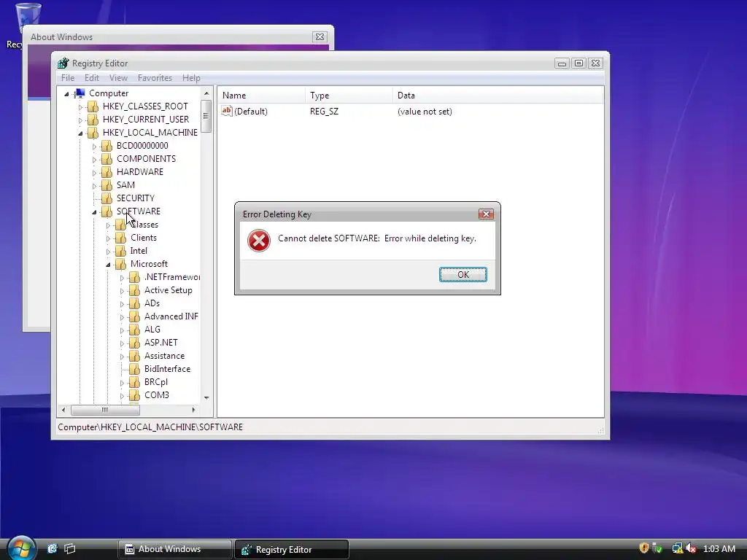This screenshot has height=560, width=747.
Task: Click Registry Editor taskbar button
Action: [x=292, y=550]
